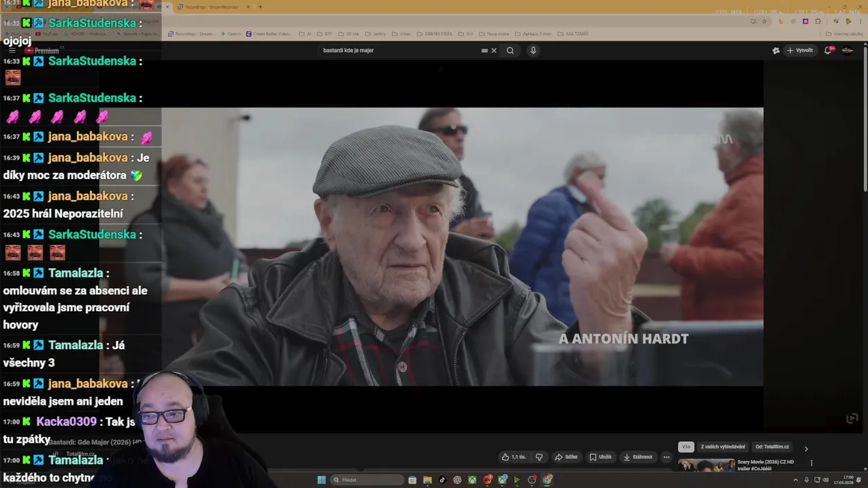Select the Vše filter chip
The image size is (868, 488).
(686, 447)
